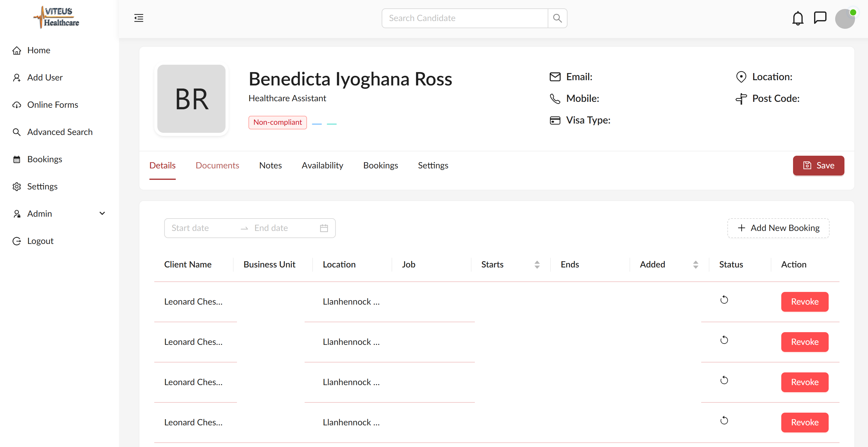
Task: Collapse the sidebar menu icon
Action: pyautogui.click(x=138, y=18)
